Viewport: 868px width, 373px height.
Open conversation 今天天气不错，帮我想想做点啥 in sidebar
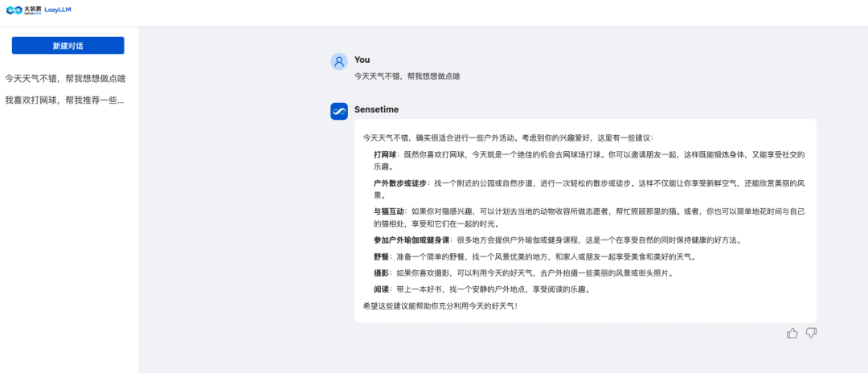65,79
